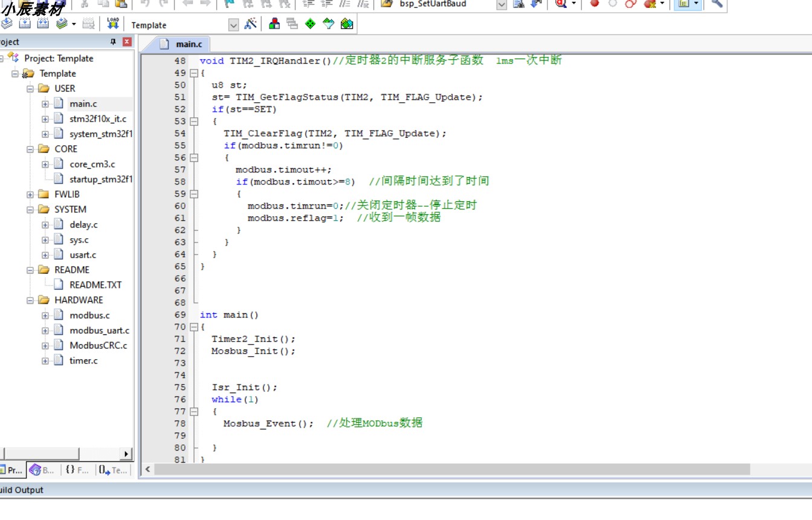Collapse code fold at line 49
The image size is (812, 520).
tap(194, 73)
